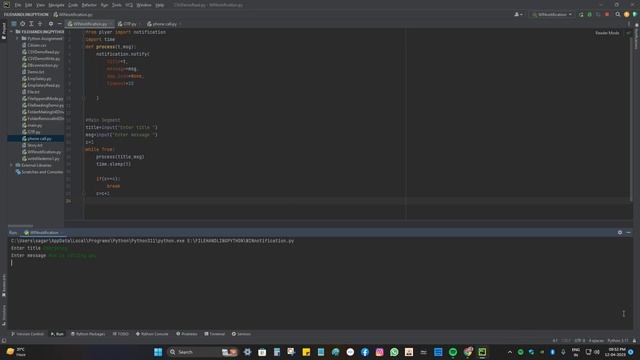Switch to the OTP.py editor tab
The width and height of the screenshot is (640, 360).
click(x=129, y=24)
